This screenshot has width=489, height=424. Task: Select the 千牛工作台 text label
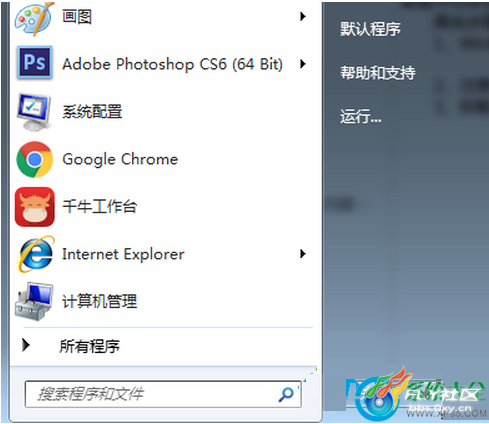click(99, 206)
